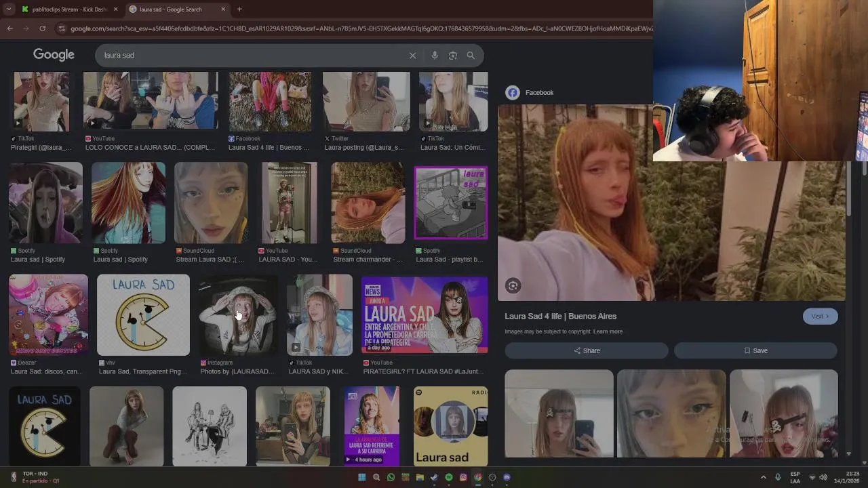The height and width of the screenshot is (488, 868).
Task: Open Instagram from the taskbar
Action: click(463, 478)
